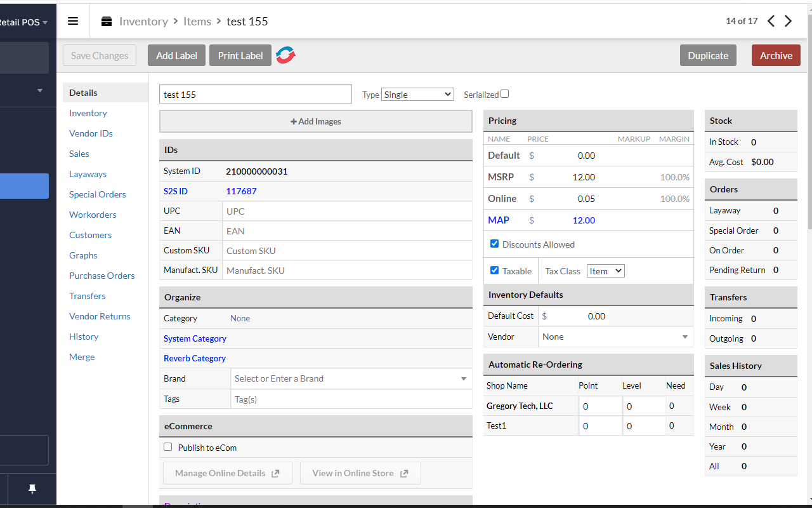This screenshot has width=812, height=508.
Task: Enable the Serialized checkbox
Action: [504, 93]
